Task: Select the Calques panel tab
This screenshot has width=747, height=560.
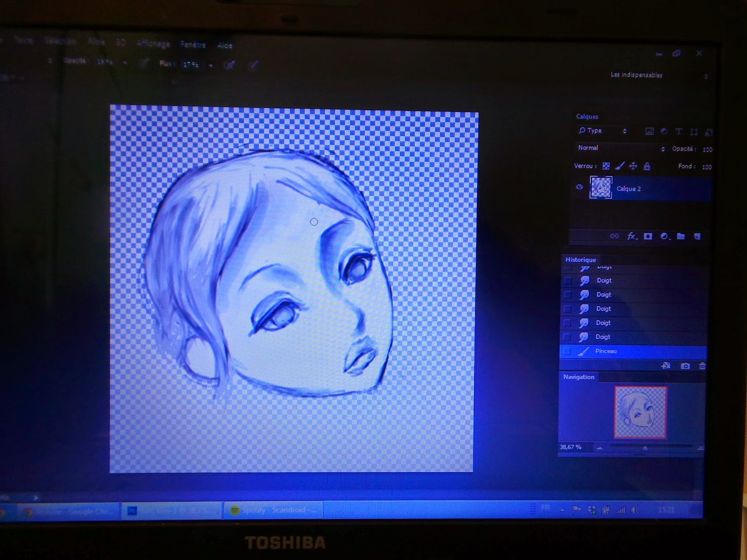Action: tap(587, 117)
